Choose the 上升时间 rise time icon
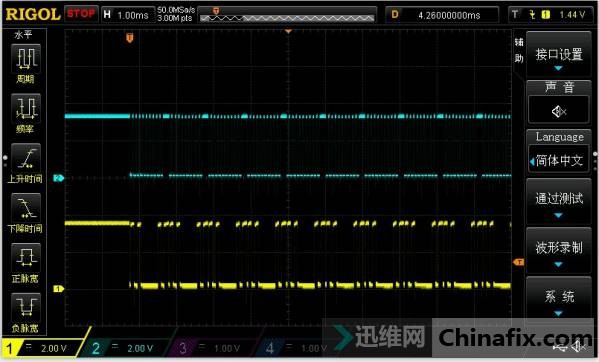 tap(26, 158)
